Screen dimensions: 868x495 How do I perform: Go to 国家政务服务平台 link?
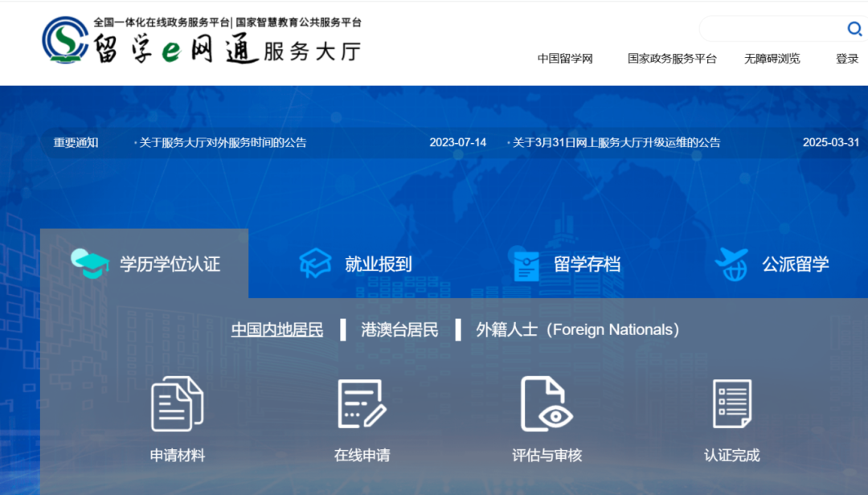[672, 59]
